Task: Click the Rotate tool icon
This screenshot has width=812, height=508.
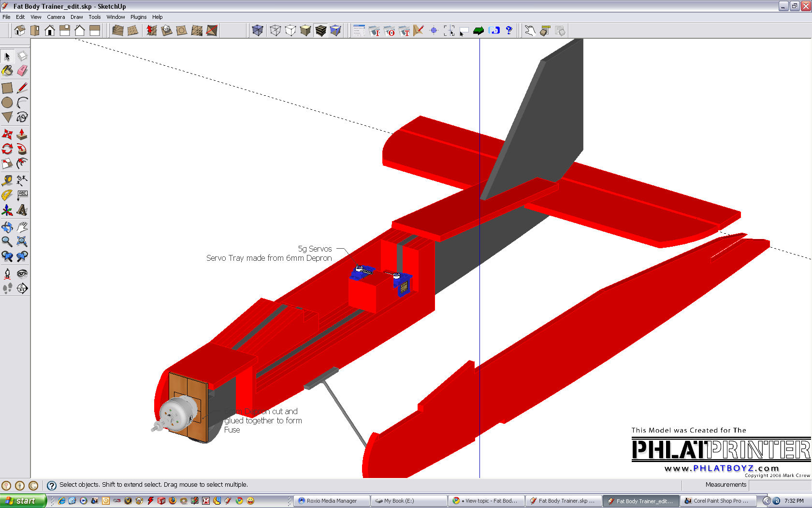Action: pyautogui.click(x=7, y=149)
